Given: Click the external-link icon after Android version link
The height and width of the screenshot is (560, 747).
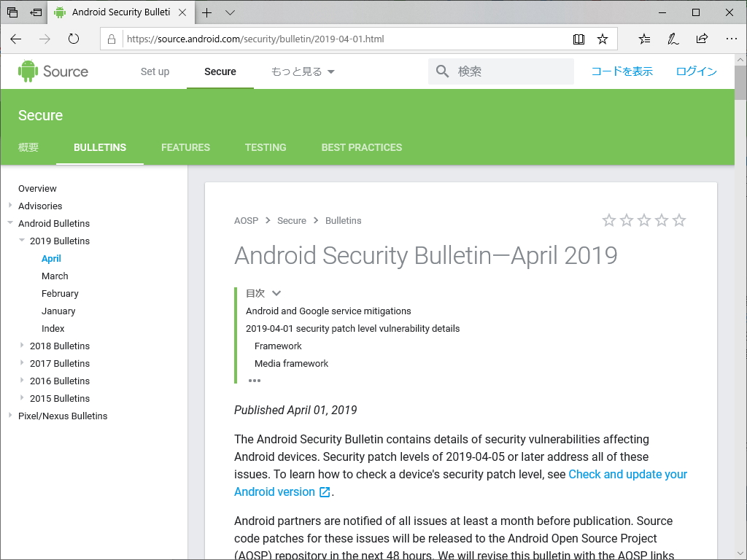Looking at the screenshot, I should [x=323, y=491].
